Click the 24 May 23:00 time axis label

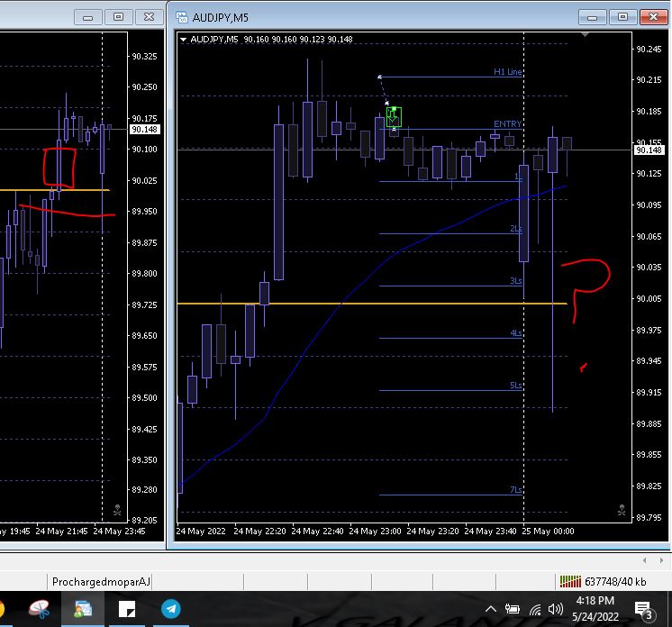(375, 531)
